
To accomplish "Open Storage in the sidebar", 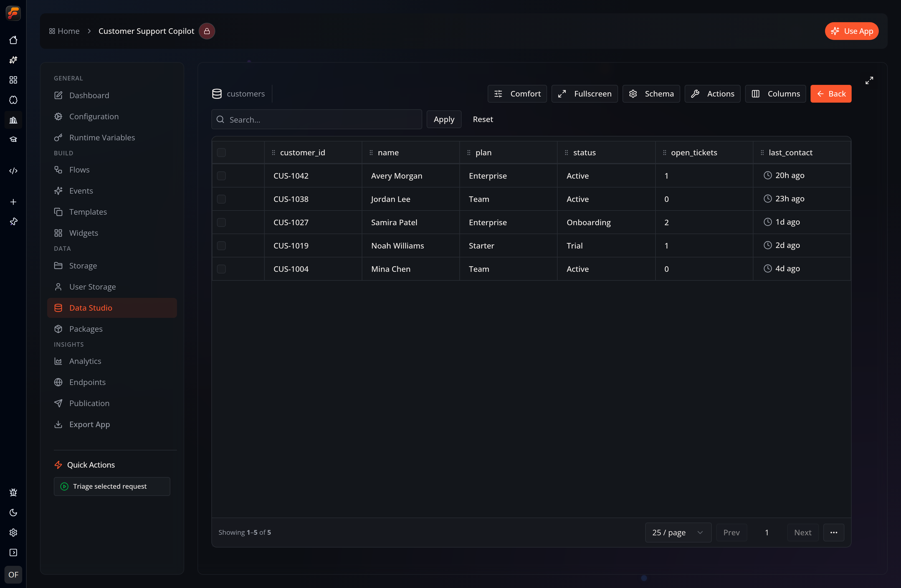I will pos(112,266).
